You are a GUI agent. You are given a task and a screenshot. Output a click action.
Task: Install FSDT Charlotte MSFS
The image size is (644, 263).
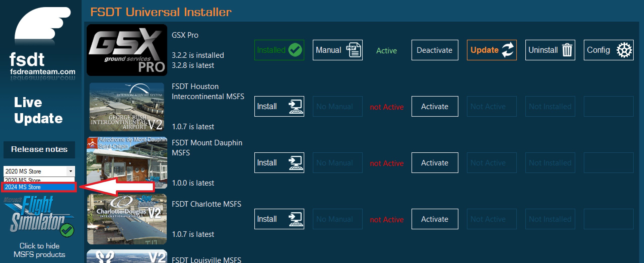(279, 219)
